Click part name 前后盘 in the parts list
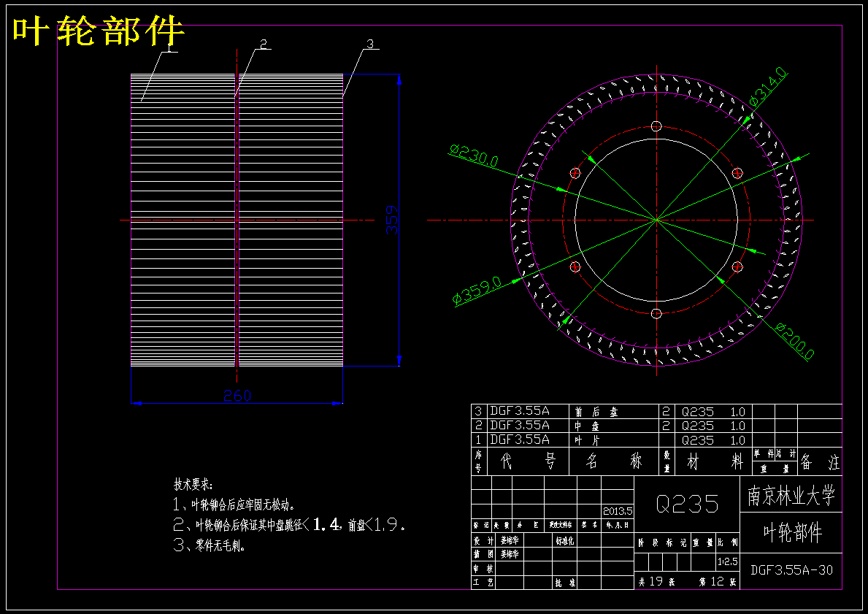The image size is (868, 614). click(596, 412)
